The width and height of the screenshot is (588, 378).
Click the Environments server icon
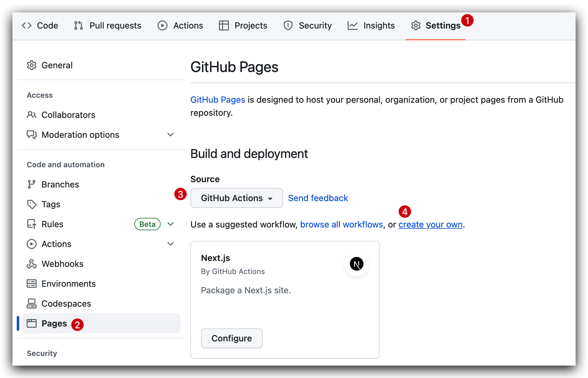pyautogui.click(x=32, y=284)
